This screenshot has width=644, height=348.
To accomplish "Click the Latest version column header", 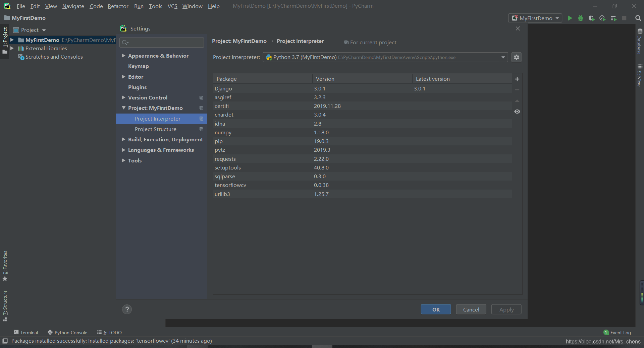I will point(462,79).
